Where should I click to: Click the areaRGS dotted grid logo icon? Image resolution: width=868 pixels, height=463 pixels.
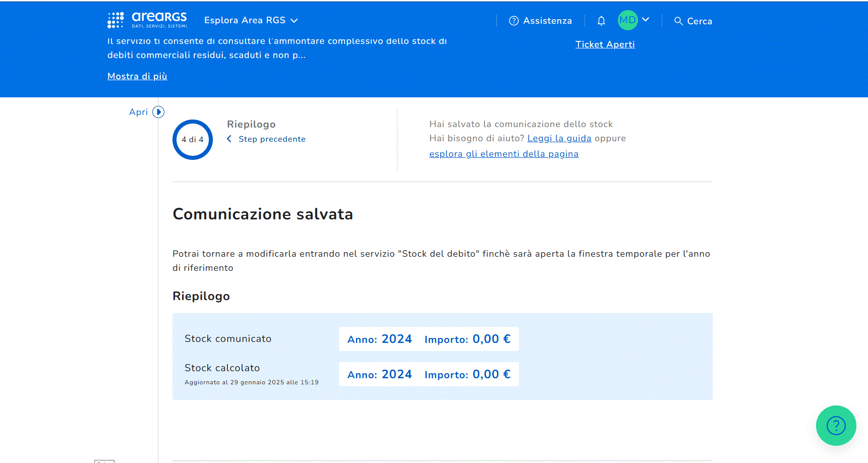(x=115, y=20)
